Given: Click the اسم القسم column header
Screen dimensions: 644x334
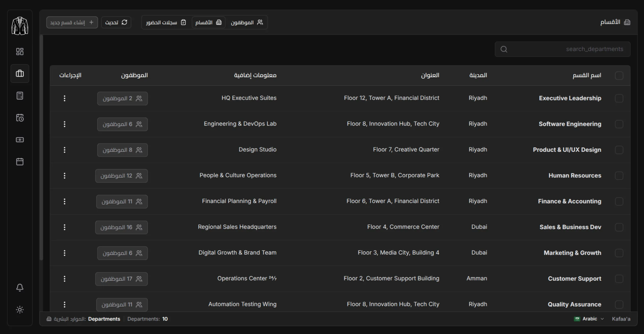Looking at the screenshot, I should click(587, 75).
